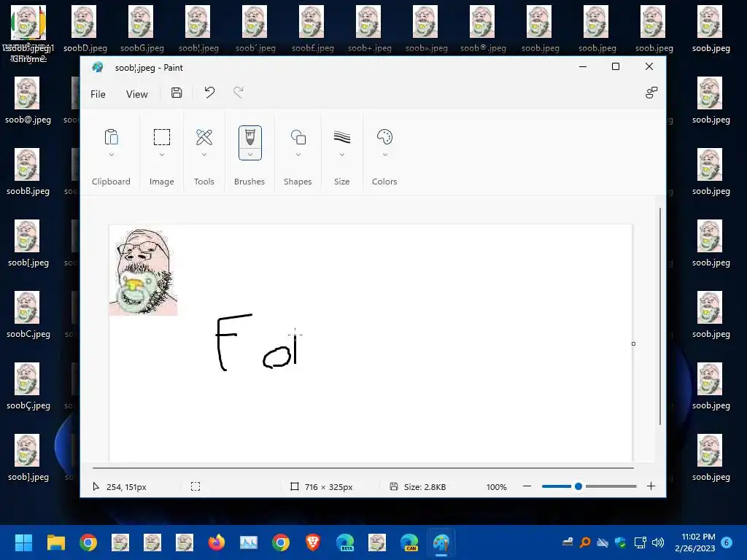Click the network tray icon
747x560 pixels.
(x=640, y=542)
